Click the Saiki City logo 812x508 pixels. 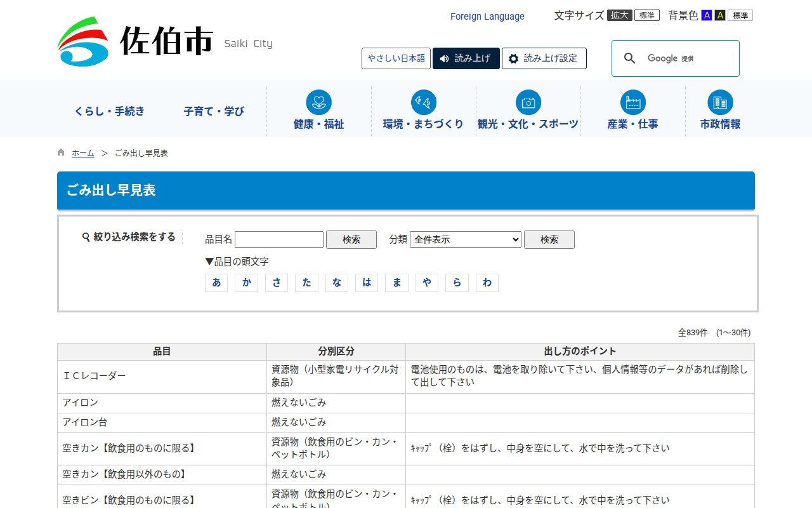click(135, 42)
